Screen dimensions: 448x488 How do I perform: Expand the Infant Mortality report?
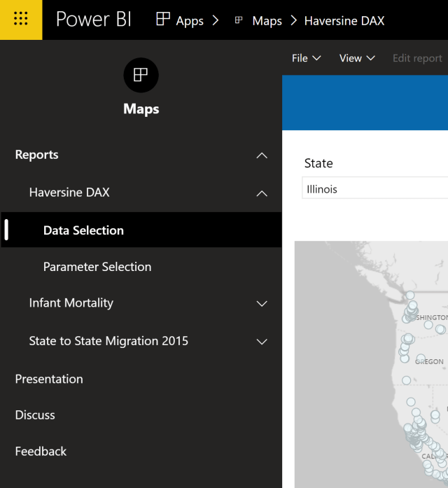pos(262,303)
